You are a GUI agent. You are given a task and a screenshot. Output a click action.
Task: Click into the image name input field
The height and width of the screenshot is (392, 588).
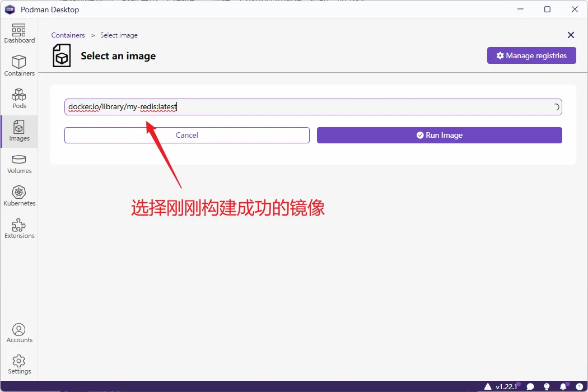click(x=308, y=107)
